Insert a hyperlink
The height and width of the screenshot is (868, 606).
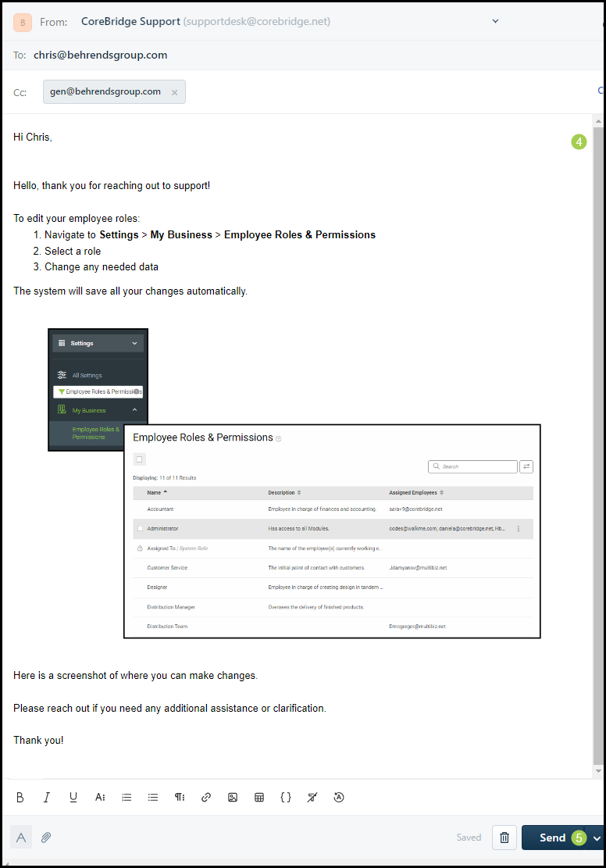click(206, 797)
